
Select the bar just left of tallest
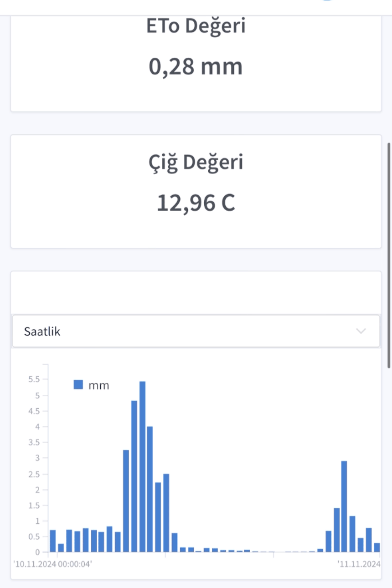[x=134, y=476]
